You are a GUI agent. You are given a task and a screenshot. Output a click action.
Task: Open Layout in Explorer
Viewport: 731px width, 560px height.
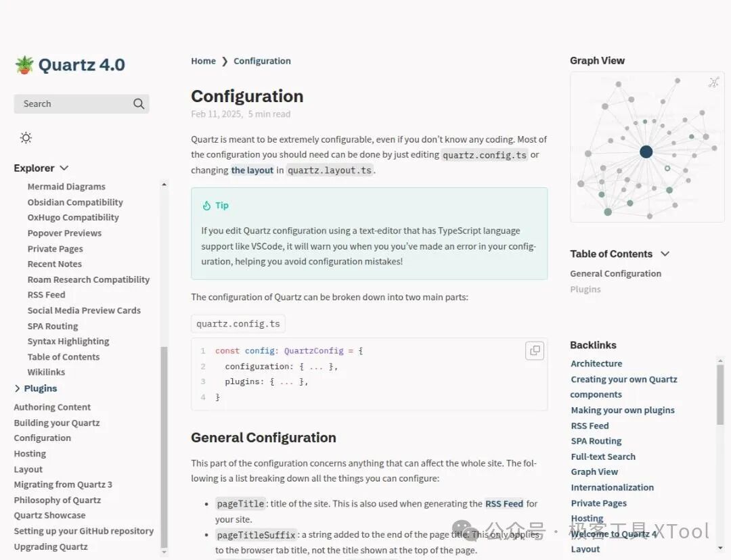28,469
